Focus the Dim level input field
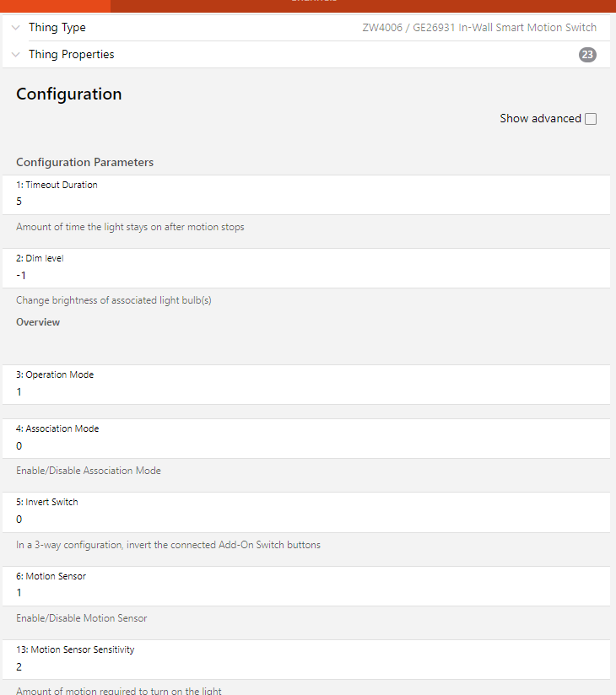The image size is (616, 695). pos(305,275)
